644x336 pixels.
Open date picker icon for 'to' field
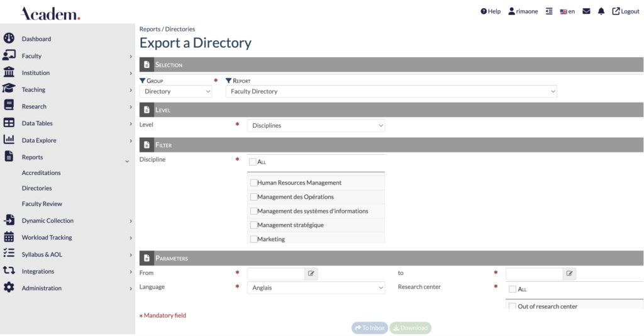[x=569, y=274]
